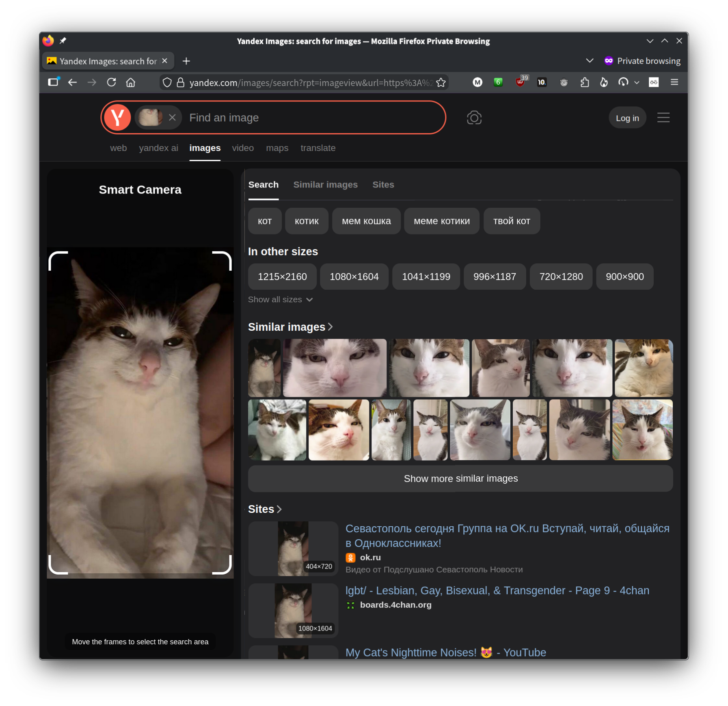Choose the 1215×2160 size option
The width and height of the screenshot is (728, 706).
pyautogui.click(x=282, y=277)
